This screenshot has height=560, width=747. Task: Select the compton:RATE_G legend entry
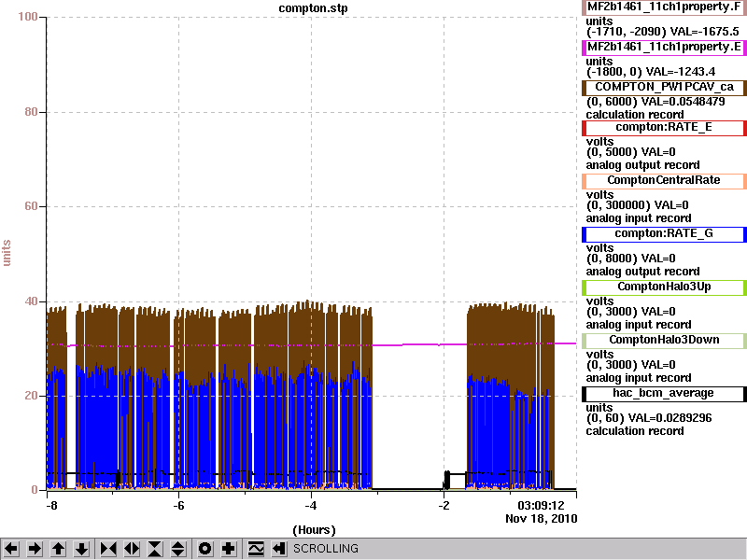pyautogui.click(x=664, y=234)
